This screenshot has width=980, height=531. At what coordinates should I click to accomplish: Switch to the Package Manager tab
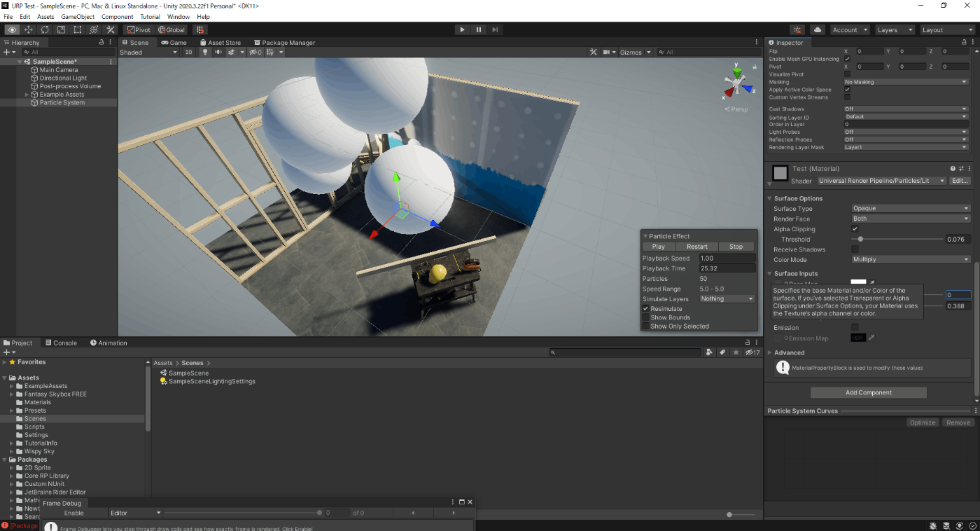coord(283,43)
